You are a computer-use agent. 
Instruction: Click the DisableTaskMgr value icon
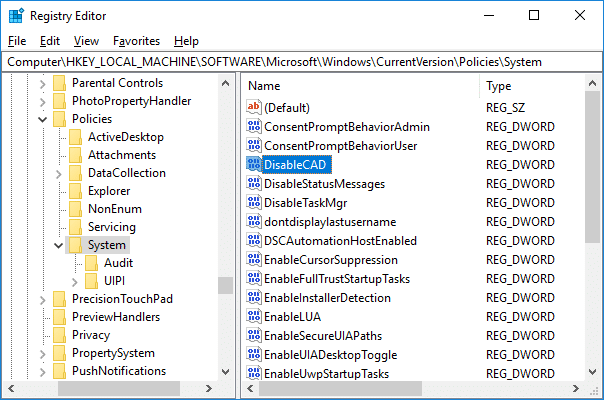(x=253, y=203)
